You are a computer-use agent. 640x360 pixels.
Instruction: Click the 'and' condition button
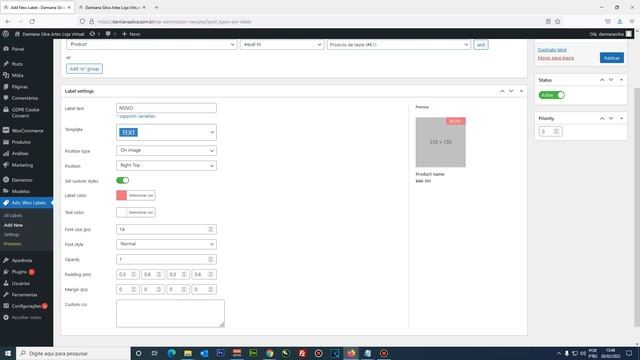click(x=481, y=44)
